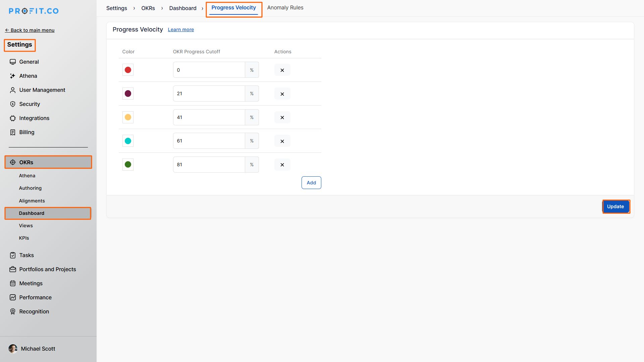This screenshot has height=362, width=644.
Task: Open the Performance settings section
Action: [35, 298]
